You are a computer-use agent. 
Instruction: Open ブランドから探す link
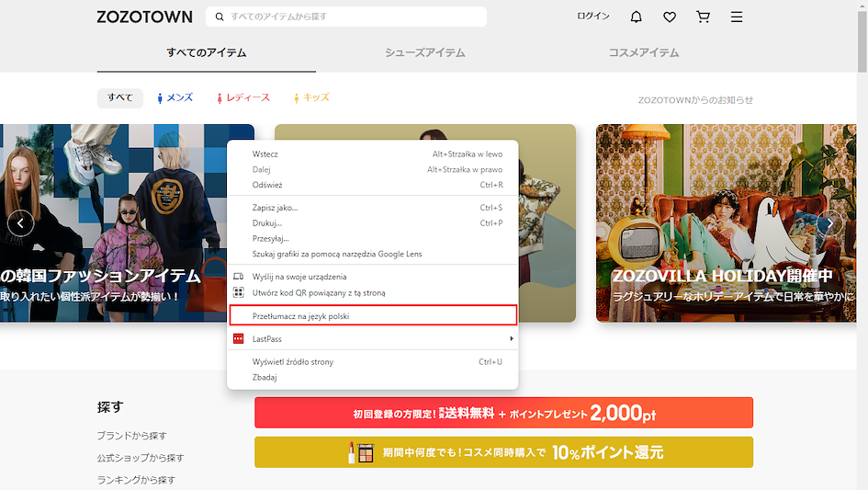[131, 436]
